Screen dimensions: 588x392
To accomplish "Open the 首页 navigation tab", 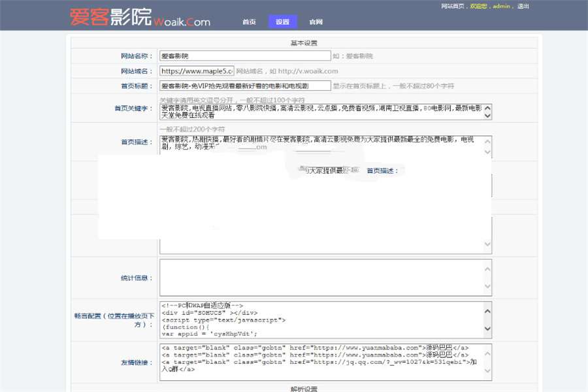I will [249, 22].
